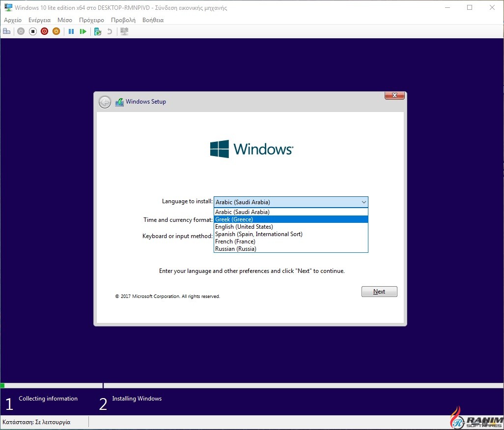Choose French (France) language
Viewport: 504px width, 430px height.
point(291,242)
